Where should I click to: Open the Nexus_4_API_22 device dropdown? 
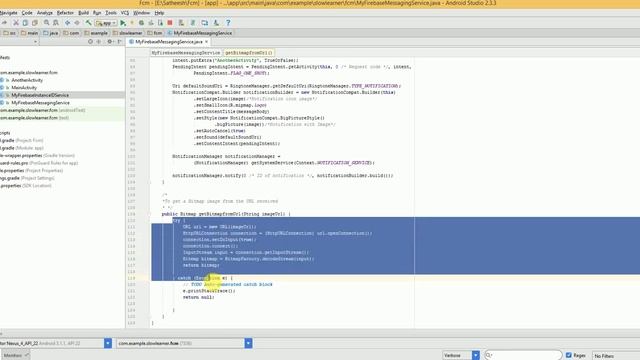pyautogui.click(x=108, y=343)
